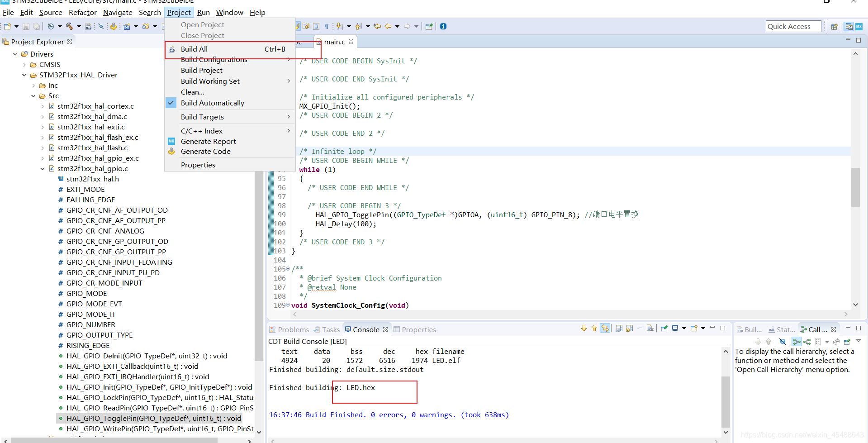The height and width of the screenshot is (443, 868).
Task: Open dropdown arrow beside hammer Build icon
Action: click(x=79, y=27)
